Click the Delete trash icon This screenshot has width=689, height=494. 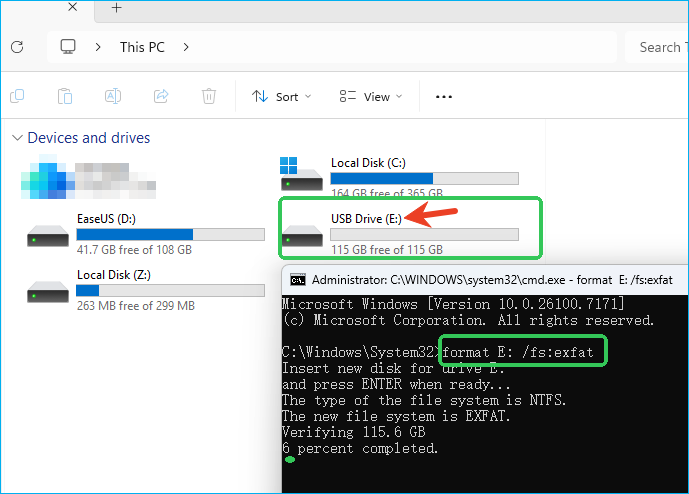pyautogui.click(x=209, y=96)
